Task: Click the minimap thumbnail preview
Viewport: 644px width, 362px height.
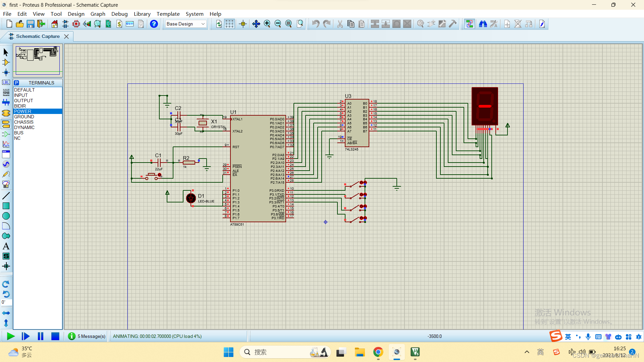Action: coord(38,57)
